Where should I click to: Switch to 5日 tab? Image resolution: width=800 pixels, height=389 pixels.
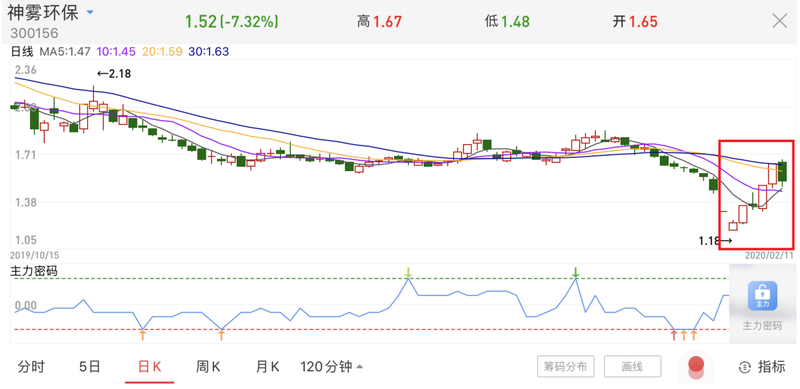pos(90,367)
